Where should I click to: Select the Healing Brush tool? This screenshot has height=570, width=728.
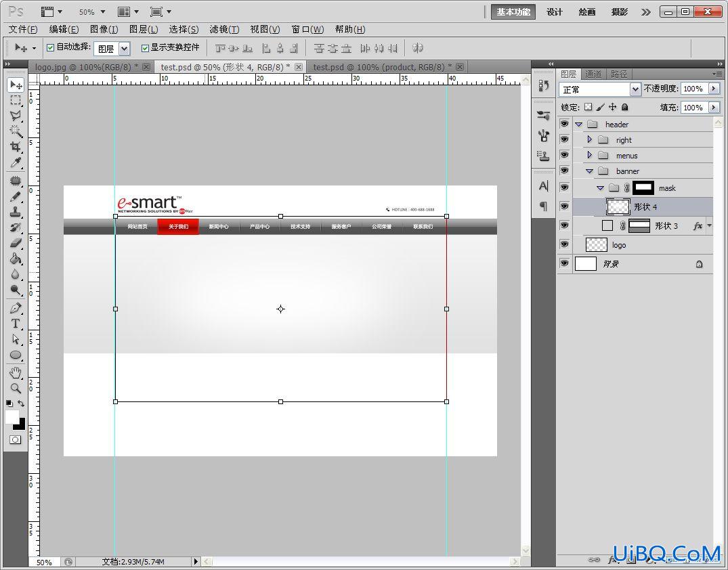[x=16, y=181]
